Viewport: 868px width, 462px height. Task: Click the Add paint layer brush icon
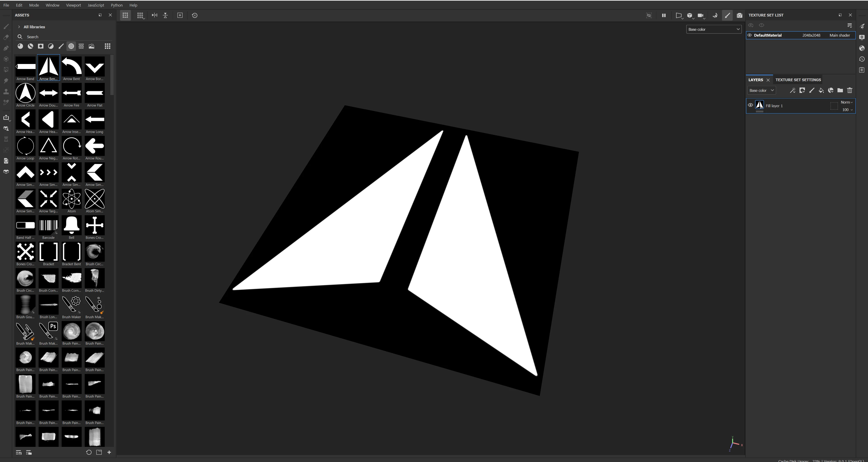[x=812, y=90]
